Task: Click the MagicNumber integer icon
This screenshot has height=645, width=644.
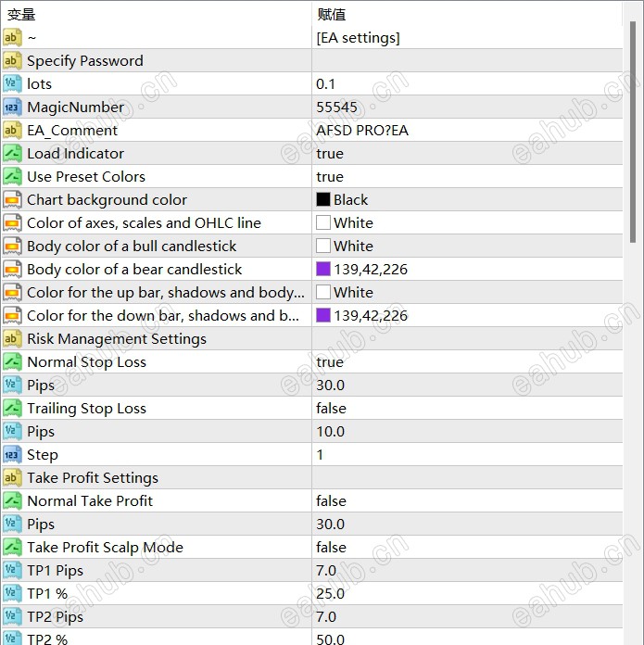Action: point(12,107)
